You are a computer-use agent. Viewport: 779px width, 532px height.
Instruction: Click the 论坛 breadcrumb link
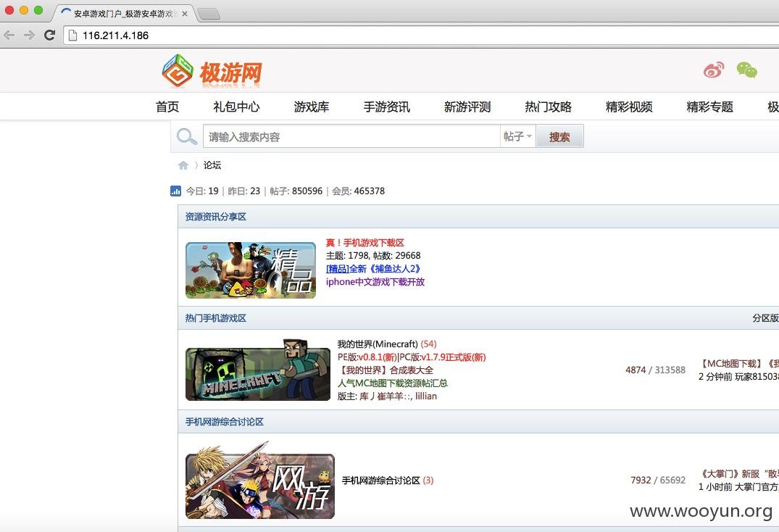(212, 165)
